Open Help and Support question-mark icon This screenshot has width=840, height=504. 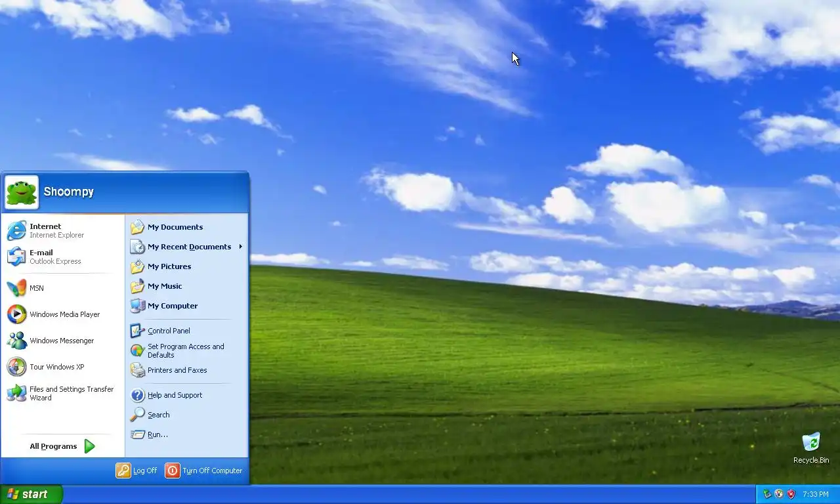pyautogui.click(x=137, y=395)
